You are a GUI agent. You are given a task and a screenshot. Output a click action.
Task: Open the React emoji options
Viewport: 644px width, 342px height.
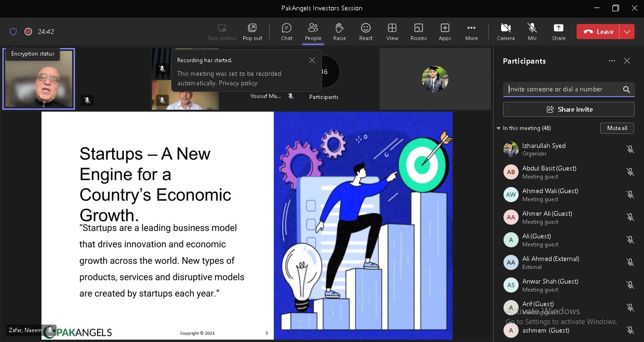pyautogui.click(x=366, y=32)
